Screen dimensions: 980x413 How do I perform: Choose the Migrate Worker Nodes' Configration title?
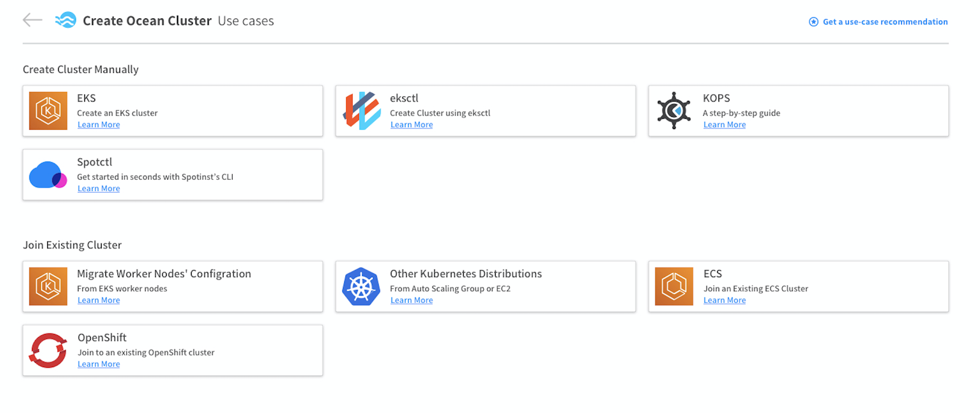164,273
